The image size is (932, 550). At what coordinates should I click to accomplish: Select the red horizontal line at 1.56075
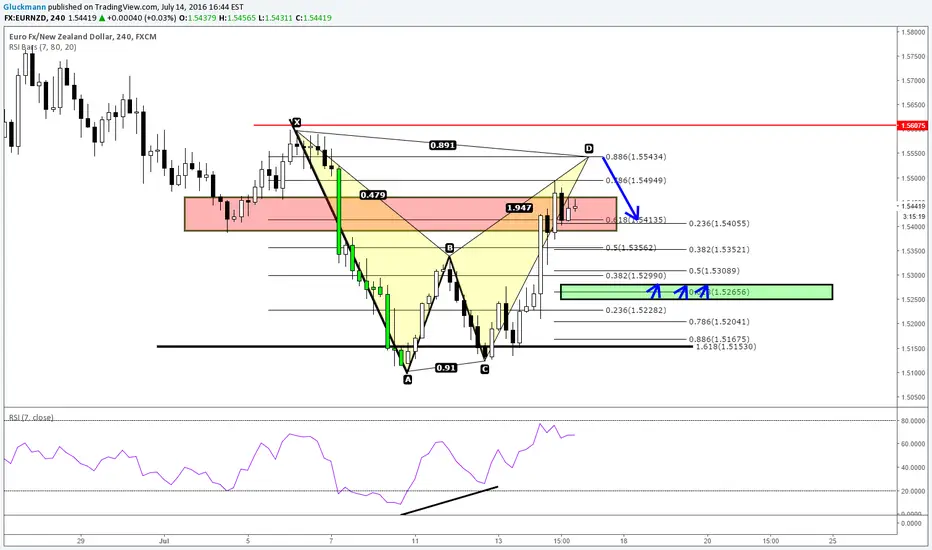click(574, 125)
